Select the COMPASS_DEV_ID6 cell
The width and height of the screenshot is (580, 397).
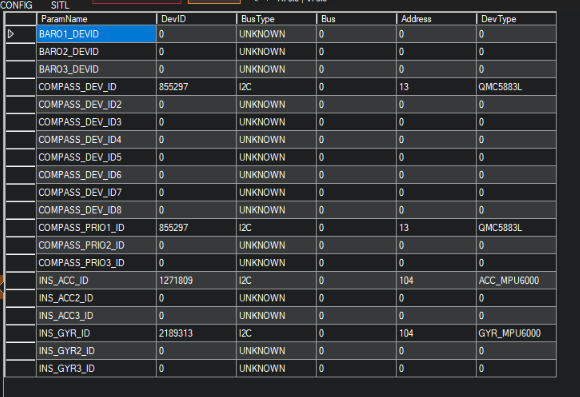click(x=96, y=175)
